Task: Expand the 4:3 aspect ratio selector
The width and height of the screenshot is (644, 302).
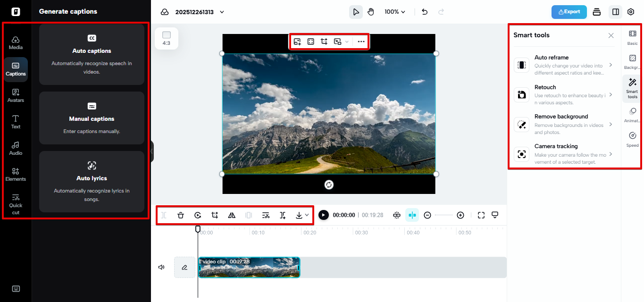Action: point(166,39)
